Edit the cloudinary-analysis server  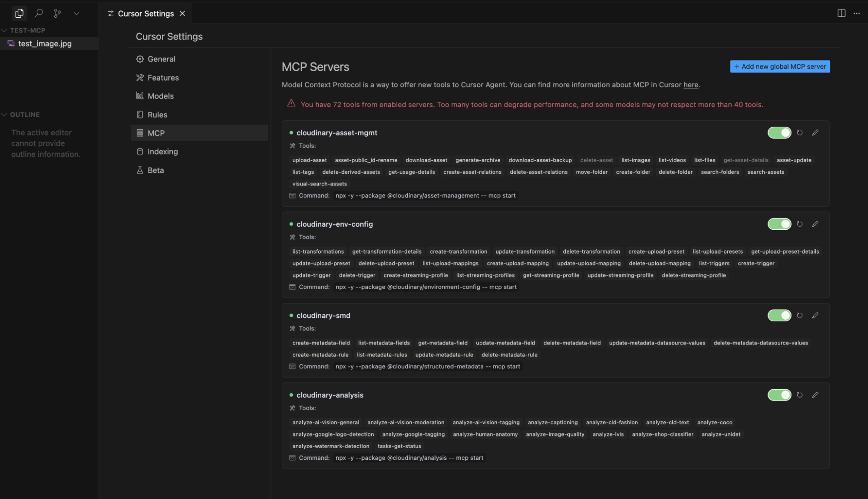815,395
